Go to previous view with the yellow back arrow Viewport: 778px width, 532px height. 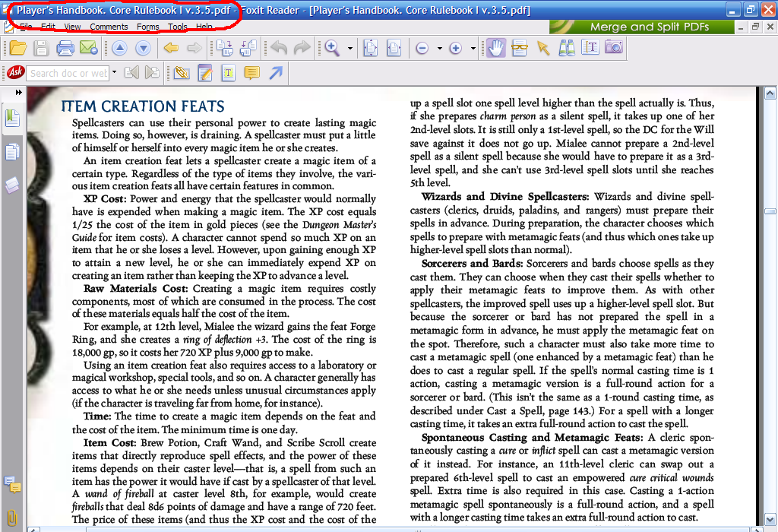coord(171,48)
